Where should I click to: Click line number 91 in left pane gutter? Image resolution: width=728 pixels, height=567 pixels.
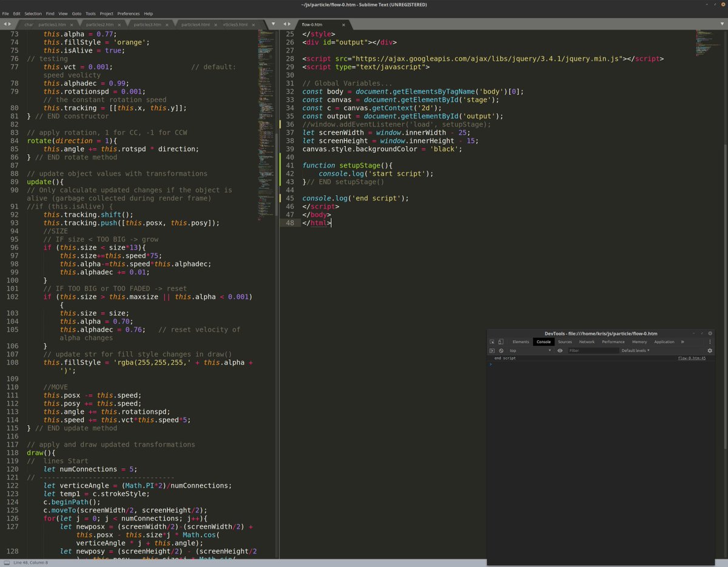point(15,206)
